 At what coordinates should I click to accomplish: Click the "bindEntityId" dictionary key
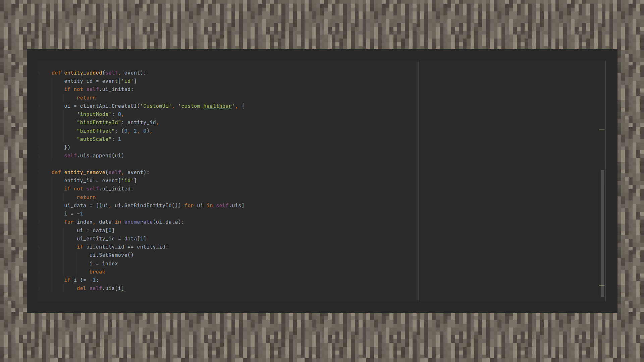(x=99, y=123)
